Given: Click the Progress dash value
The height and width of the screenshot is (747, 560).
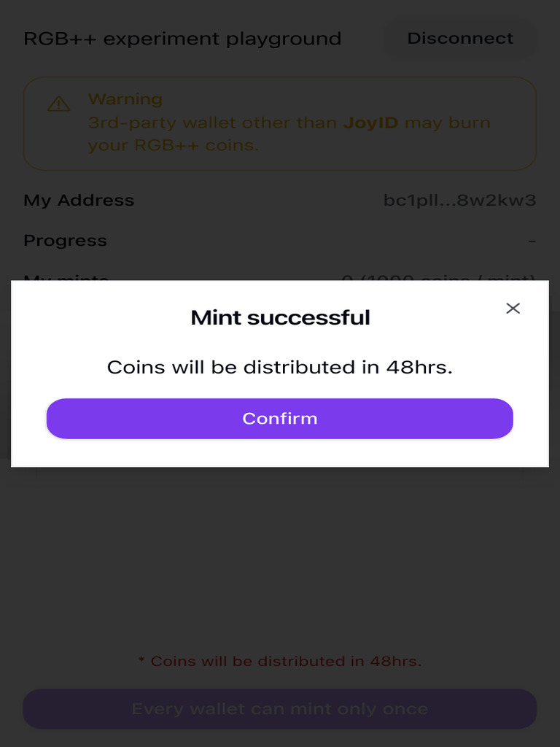Looking at the screenshot, I should coord(532,241).
